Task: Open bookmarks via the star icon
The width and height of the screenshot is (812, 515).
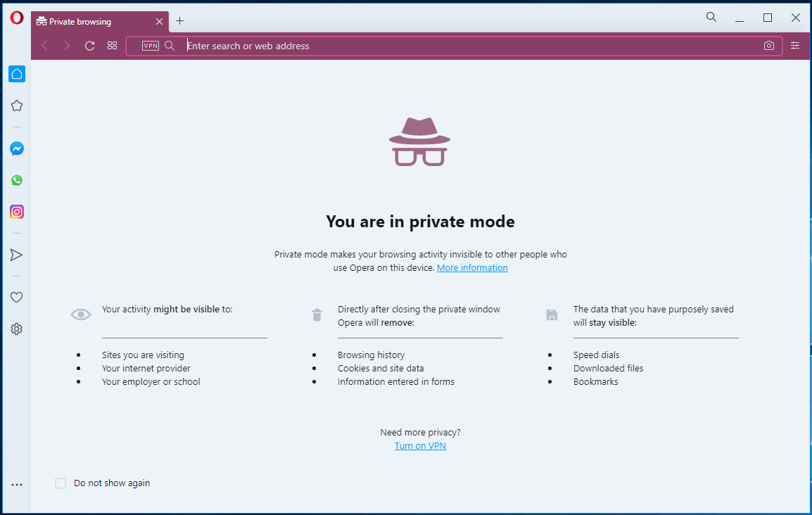Action: click(x=16, y=105)
